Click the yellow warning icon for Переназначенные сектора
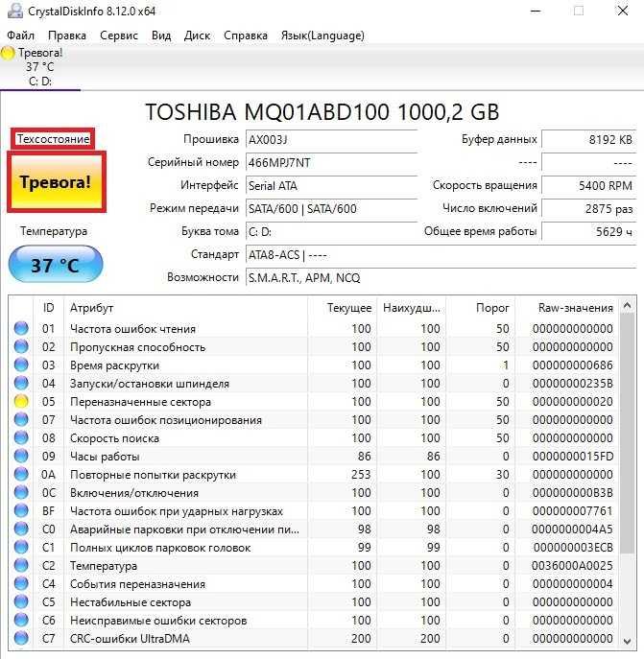644x659 pixels. tap(21, 401)
